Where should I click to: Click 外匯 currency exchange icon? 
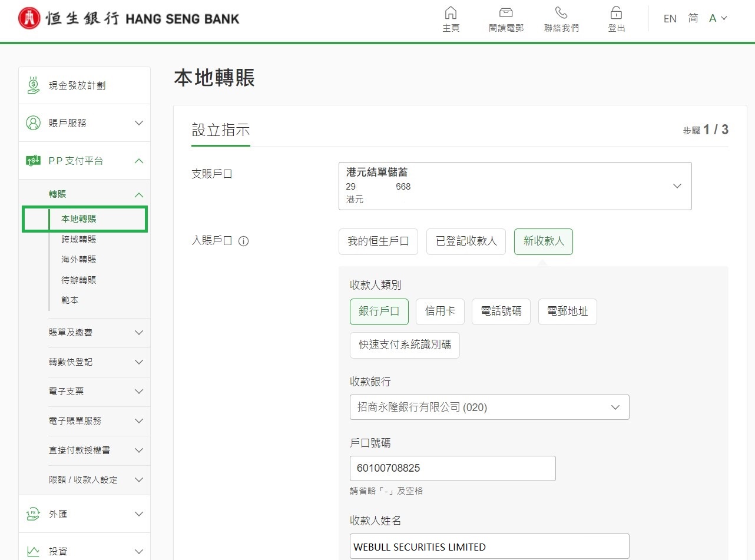pos(33,514)
